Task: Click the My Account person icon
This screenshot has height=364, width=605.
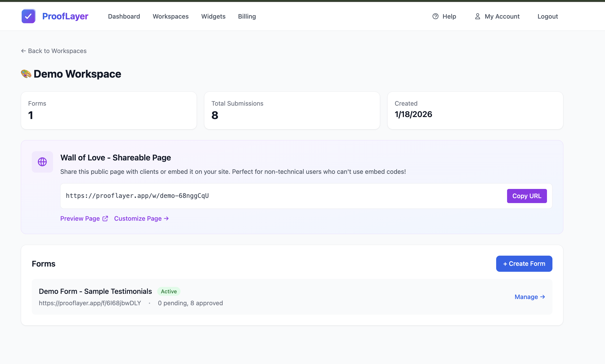Action: (477, 16)
